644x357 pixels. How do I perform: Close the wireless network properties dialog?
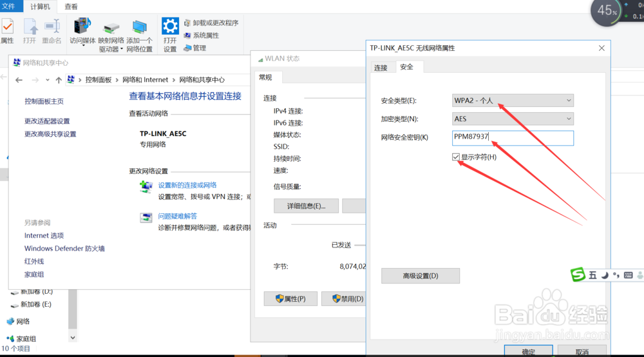601,48
